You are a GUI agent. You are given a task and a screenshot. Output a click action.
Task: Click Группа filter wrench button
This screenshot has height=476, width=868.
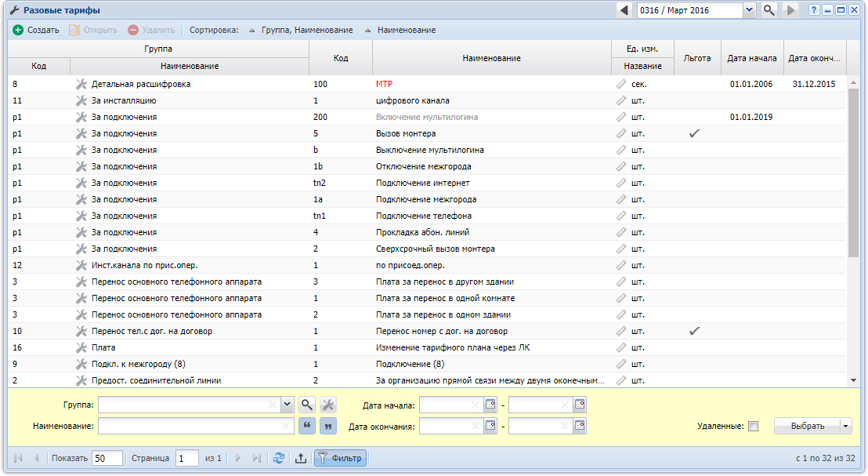(x=327, y=405)
